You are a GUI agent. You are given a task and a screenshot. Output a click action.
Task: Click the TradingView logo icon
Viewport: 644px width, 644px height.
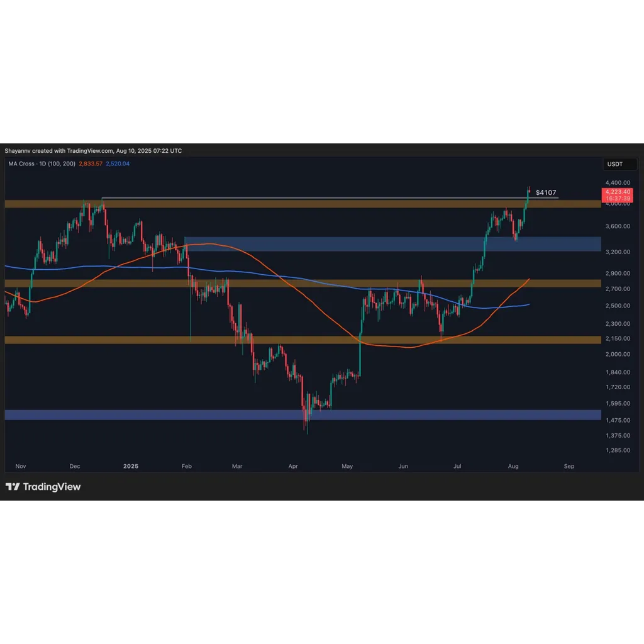(x=13, y=487)
